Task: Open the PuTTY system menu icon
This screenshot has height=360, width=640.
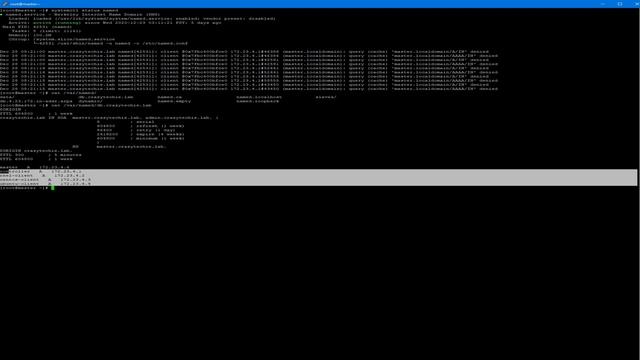Action: coord(5,4)
